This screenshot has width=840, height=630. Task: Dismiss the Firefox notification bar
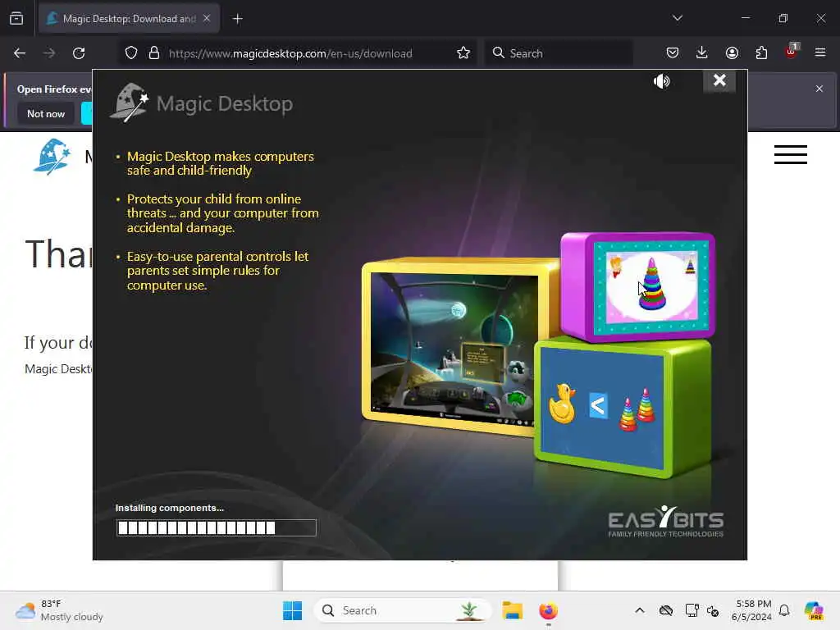pyautogui.click(x=819, y=89)
